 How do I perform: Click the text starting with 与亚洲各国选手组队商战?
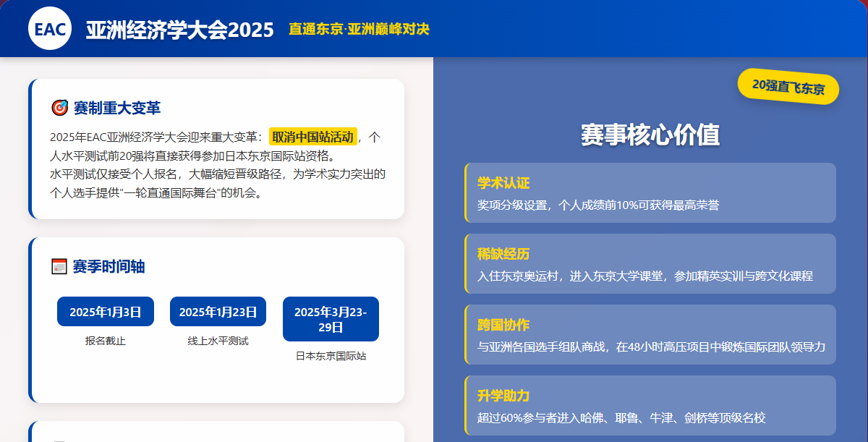[x=651, y=347]
